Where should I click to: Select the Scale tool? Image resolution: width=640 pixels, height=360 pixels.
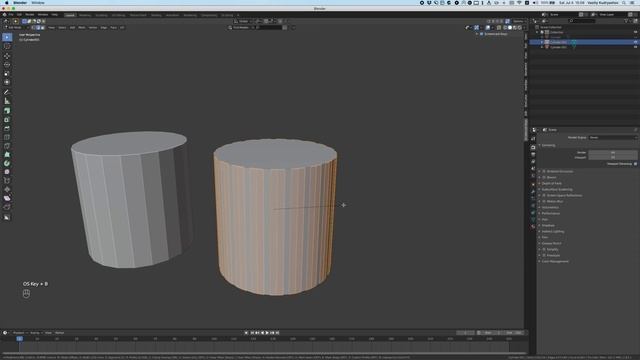7,73
